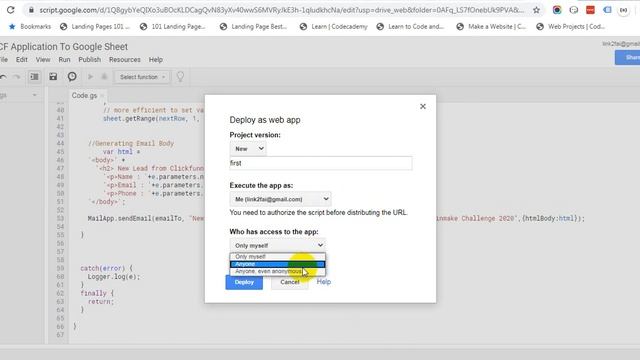Image resolution: width=640 pixels, height=360 pixels.
Task: Click the 'Logger.log(e);' code line
Action: [114, 277]
